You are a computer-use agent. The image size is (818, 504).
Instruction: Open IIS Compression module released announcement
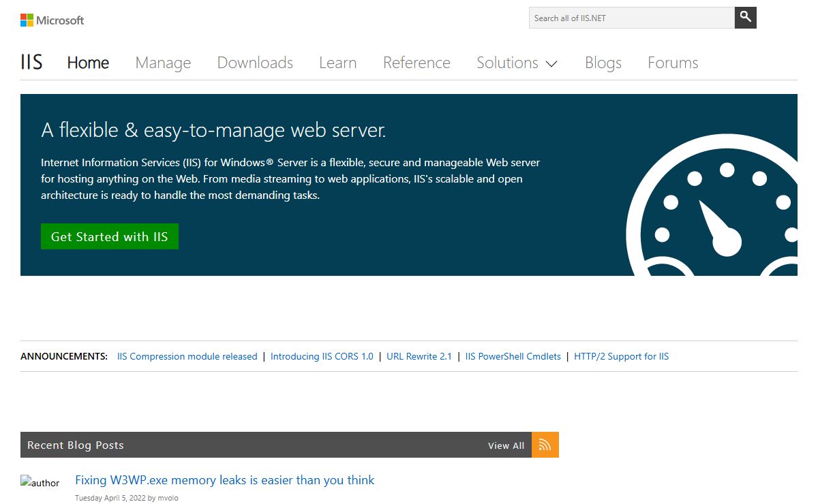point(187,356)
